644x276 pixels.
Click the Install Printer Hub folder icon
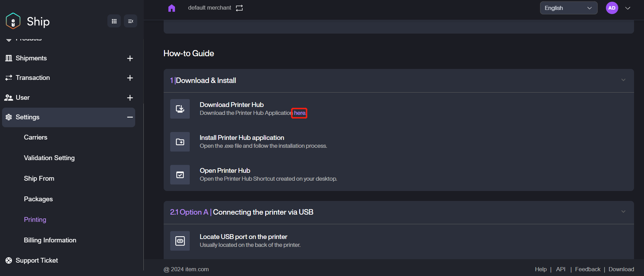tap(180, 142)
